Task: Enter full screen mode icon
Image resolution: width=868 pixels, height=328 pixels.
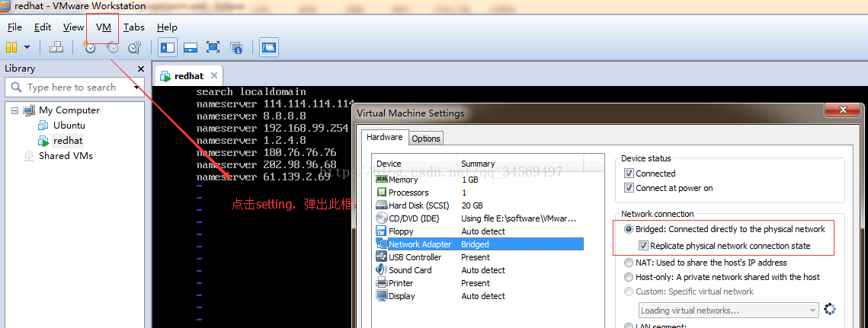Action: 213,48
